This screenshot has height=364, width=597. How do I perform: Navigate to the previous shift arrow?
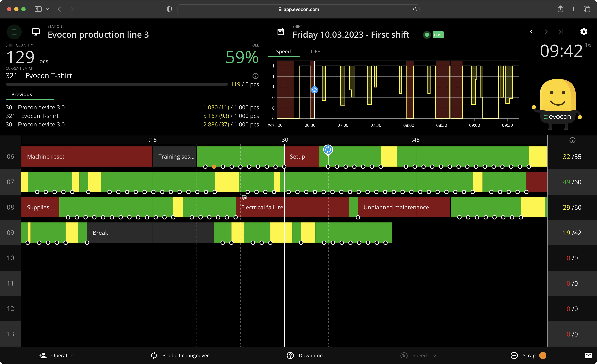pos(531,32)
